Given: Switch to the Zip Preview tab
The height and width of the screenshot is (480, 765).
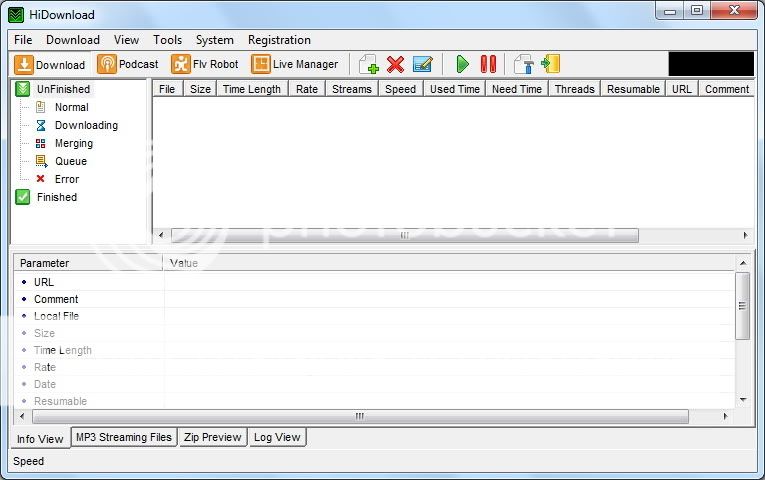Looking at the screenshot, I should click(213, 437).
